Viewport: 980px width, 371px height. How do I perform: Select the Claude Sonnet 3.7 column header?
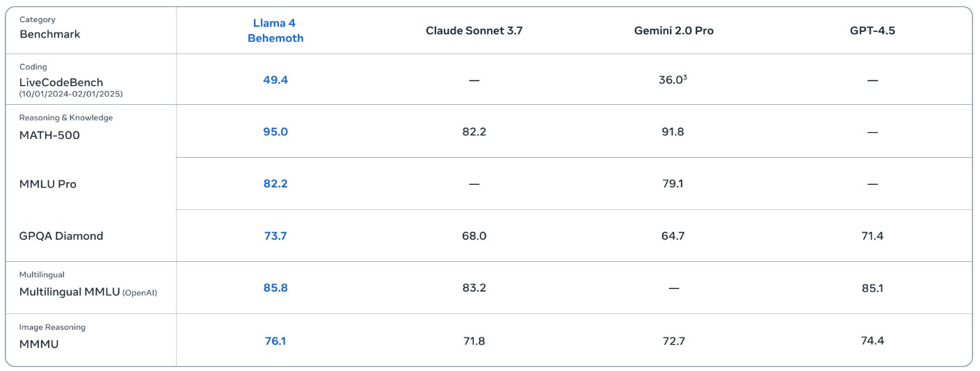point(474,31)
